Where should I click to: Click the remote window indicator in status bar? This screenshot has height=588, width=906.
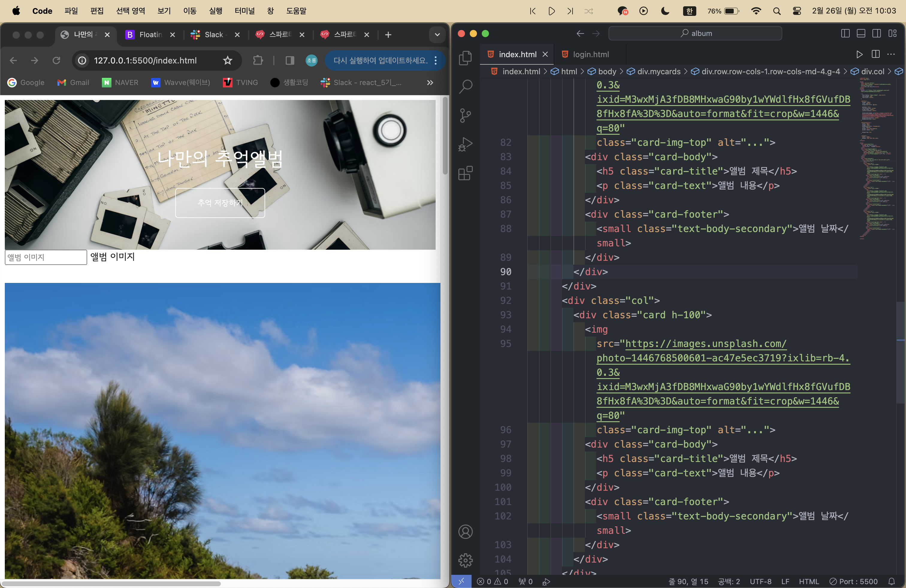tap(461, 581)
